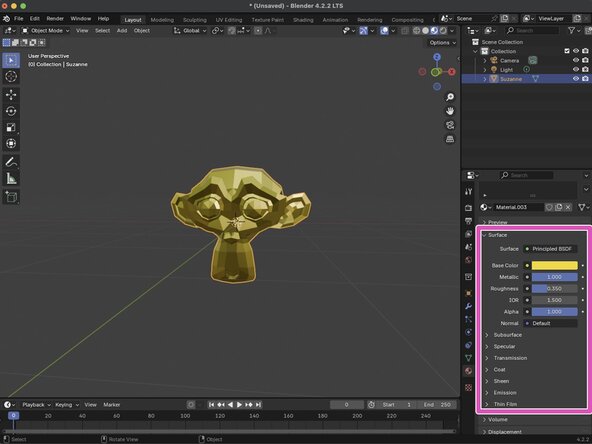Open the World properties tab
Image resolution: width=592 pixels, height=444 pixels.
[x=469, y=260]
